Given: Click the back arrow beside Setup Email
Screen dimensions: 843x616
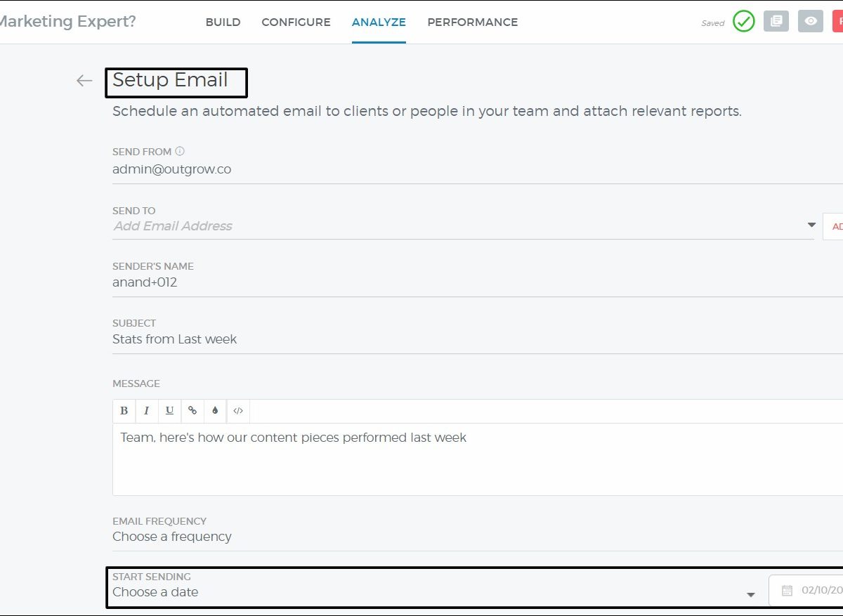Looking at the screenshot, I should [84, 81].
